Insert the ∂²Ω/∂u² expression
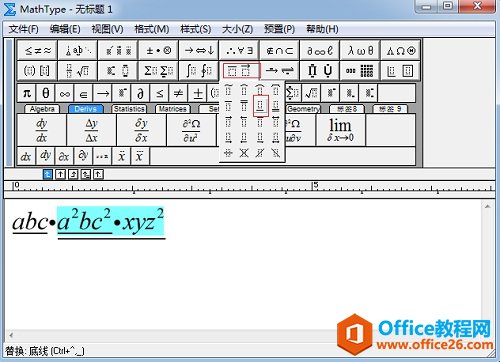The width and height of the screenshot is (500, 362). (x=191, y=130)
